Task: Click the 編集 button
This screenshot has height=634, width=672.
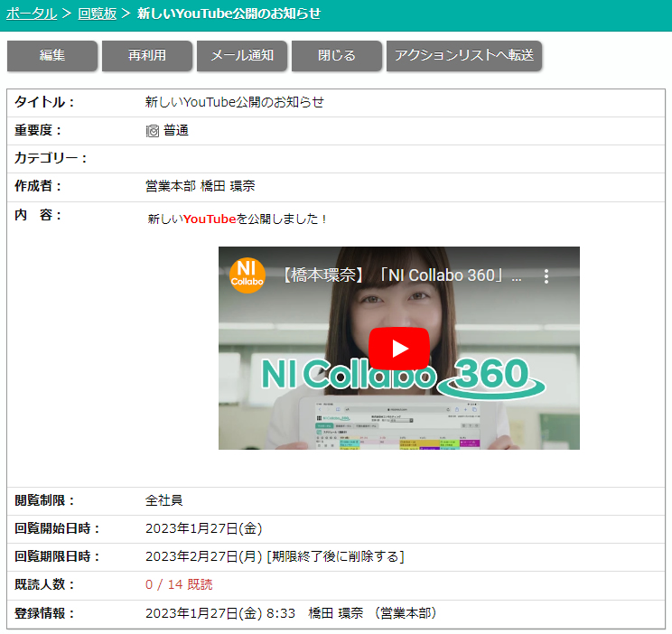Action: (x=51, y=55)
